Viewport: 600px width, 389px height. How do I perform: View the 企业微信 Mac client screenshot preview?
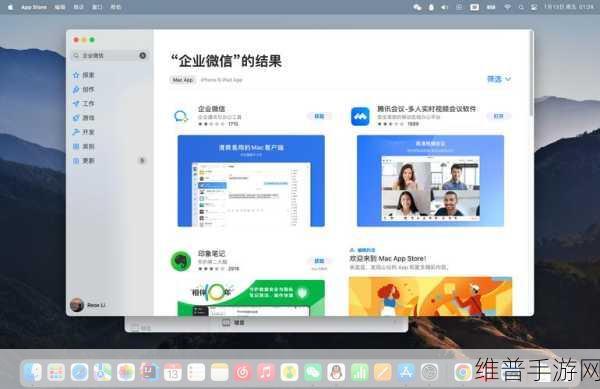coord(251,181)
